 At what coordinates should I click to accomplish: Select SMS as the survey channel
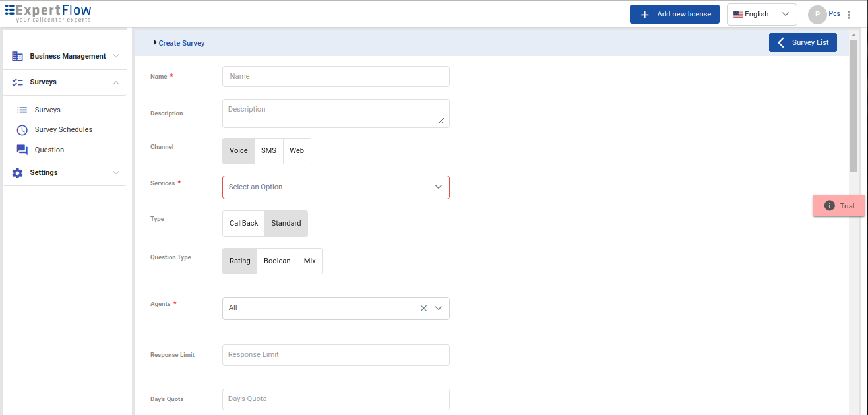point(268,150)
